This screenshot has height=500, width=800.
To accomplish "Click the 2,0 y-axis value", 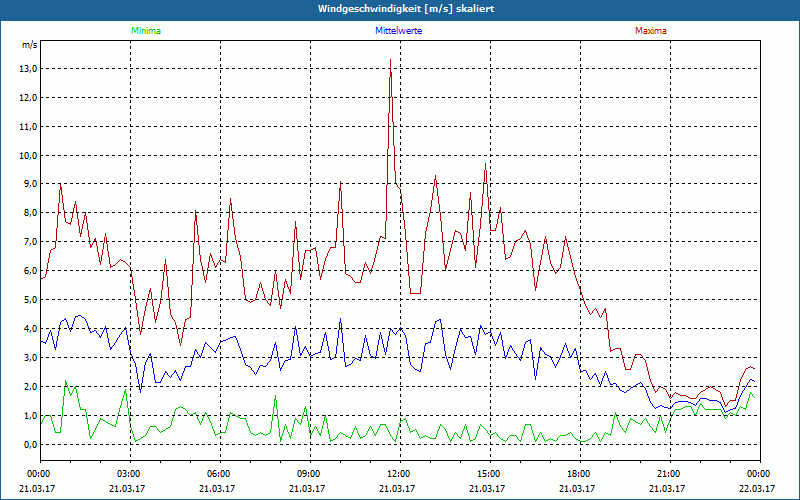I will [31, 387].
